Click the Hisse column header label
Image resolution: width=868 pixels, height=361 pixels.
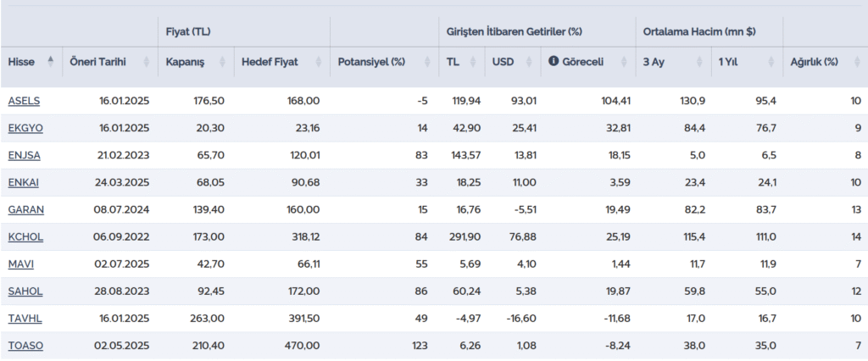tap(21, 62)
